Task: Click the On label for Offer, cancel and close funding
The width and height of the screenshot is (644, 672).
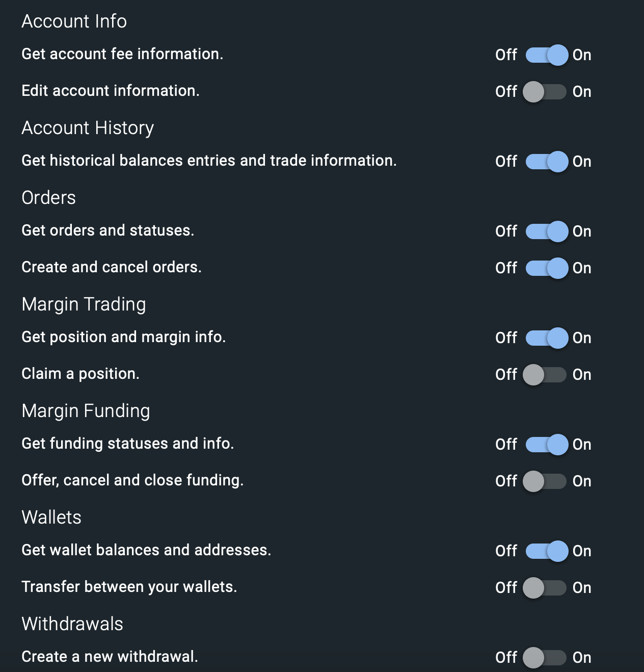Action: point(582,481)
